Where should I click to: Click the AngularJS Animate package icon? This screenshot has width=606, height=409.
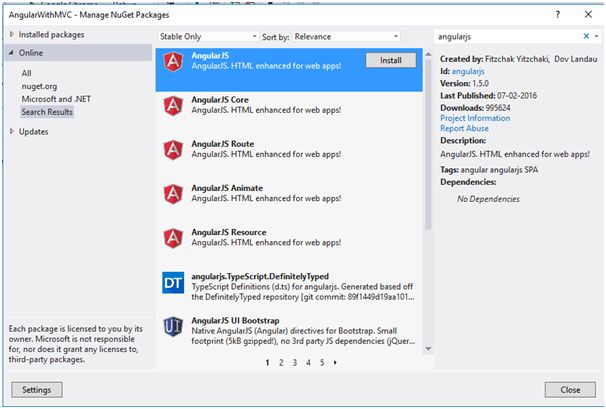[x=173, y=194]
